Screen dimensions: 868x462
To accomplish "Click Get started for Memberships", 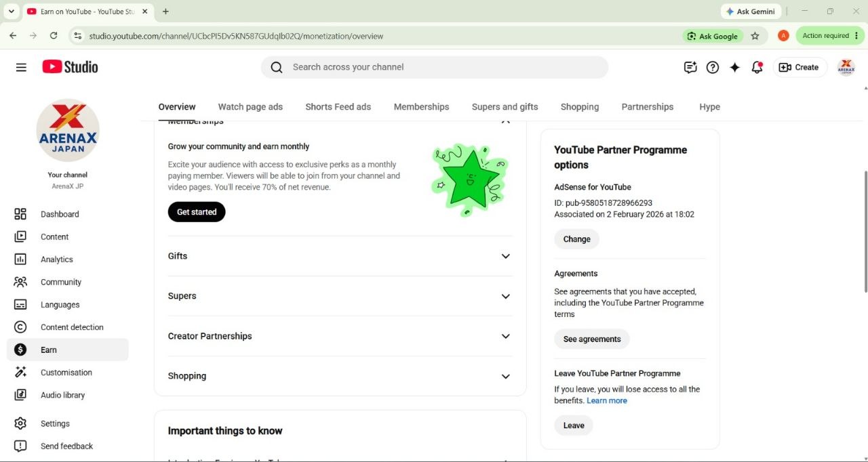I will coord(197,212).
